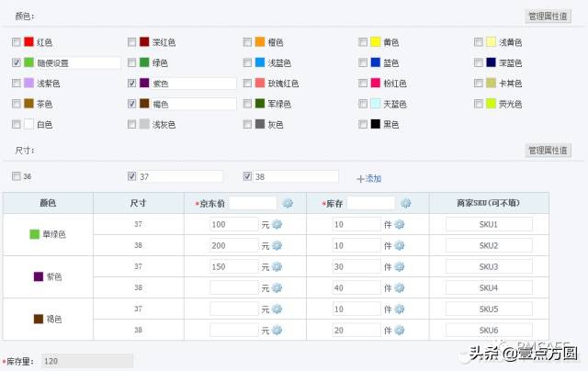Click the stock gear icon in the SKU4 row
588x371 pixels.
[x=400, y=287]
